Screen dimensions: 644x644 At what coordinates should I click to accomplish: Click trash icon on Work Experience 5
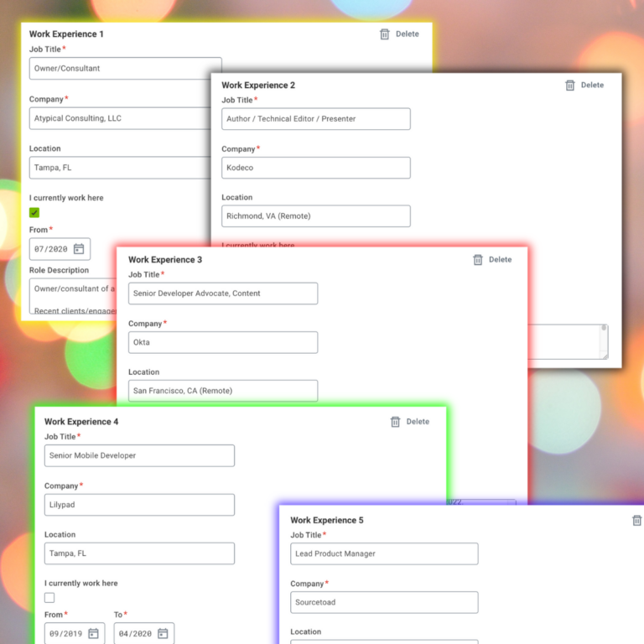click(636, 521)
